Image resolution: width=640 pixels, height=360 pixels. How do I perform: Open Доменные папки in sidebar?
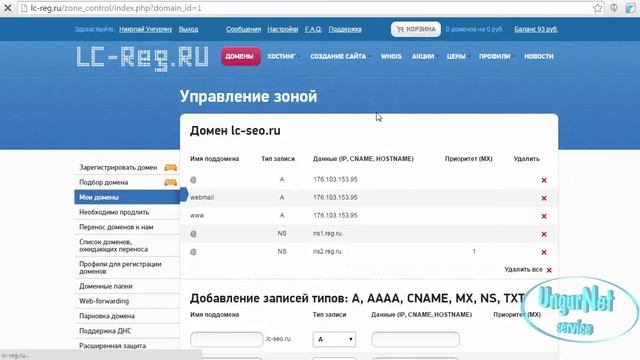coord(106,286)
